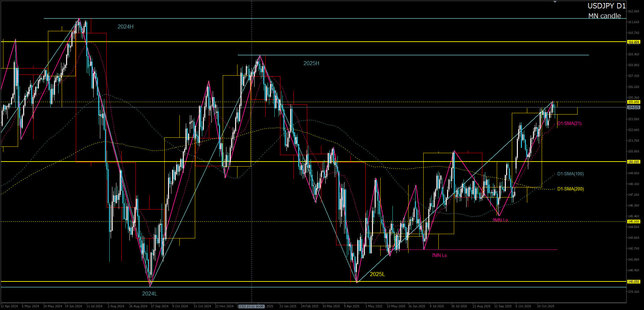
Task: Select the 2025H high label
Action: [311, 63]
